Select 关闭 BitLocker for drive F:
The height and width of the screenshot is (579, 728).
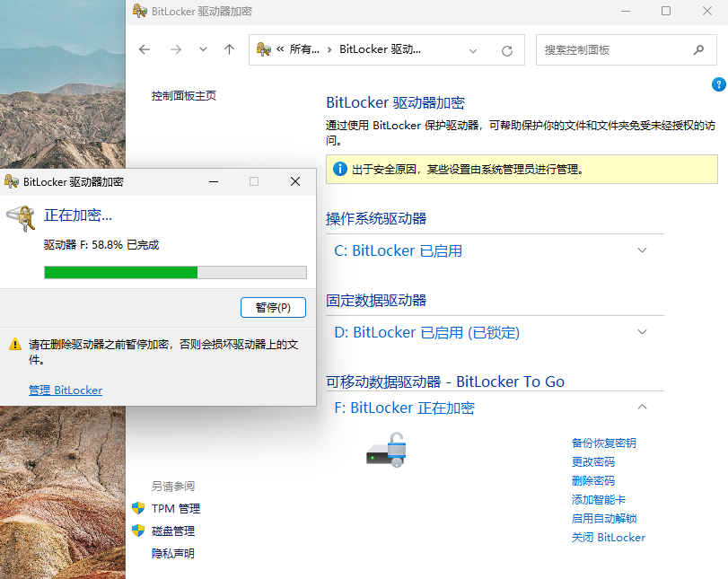click(x=609, y=537)
